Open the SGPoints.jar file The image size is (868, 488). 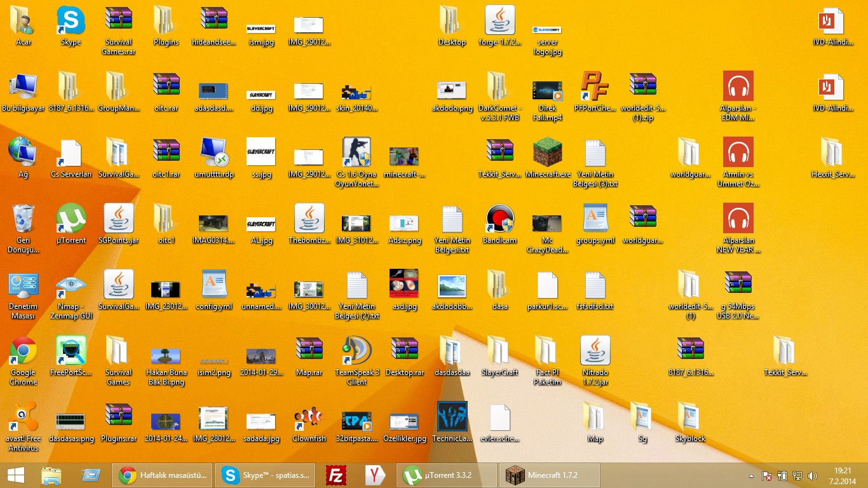[118, 225]
